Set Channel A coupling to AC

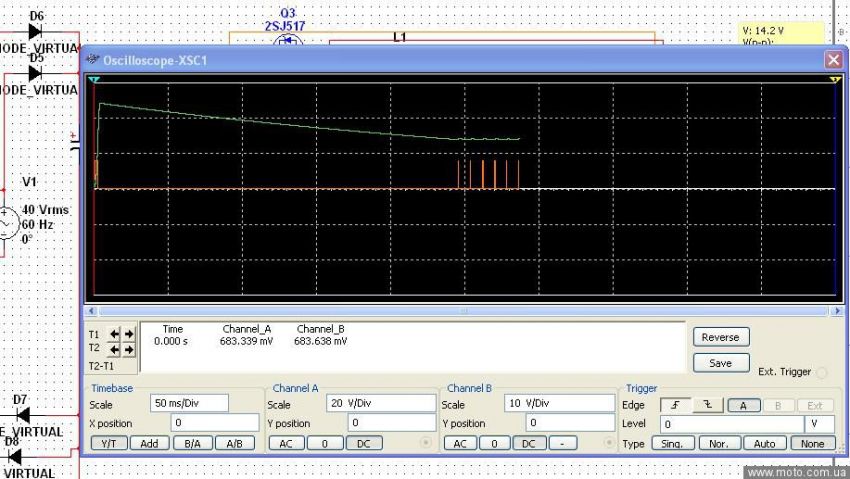click(x=286, y=443)
